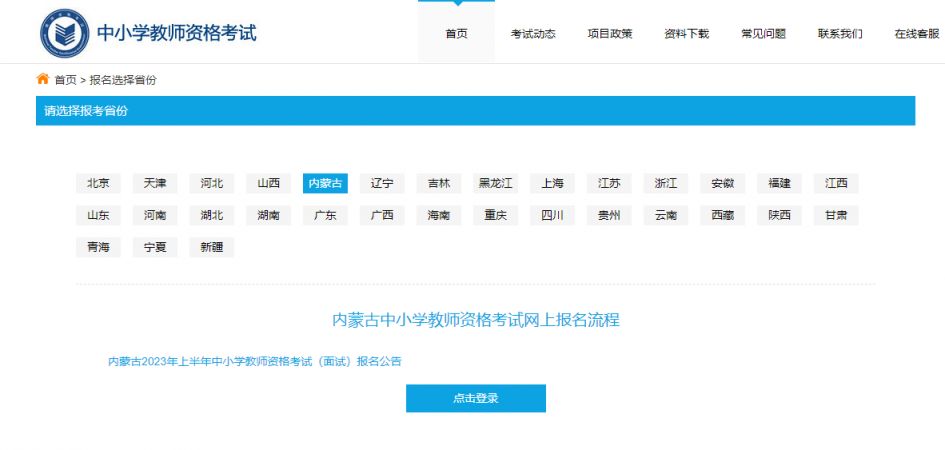This screenshot has width=945, height=450.
Task: Choose 河北 from province list
Action: pos(212,183)
